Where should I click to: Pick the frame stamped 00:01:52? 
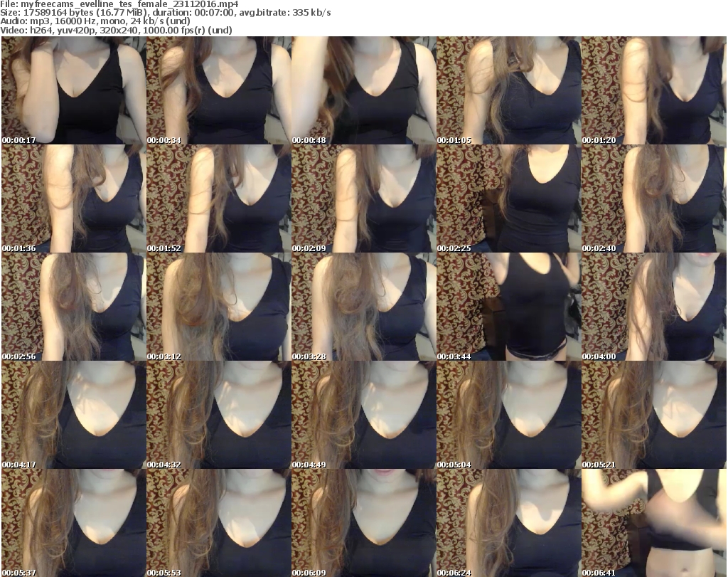(219, 198)
